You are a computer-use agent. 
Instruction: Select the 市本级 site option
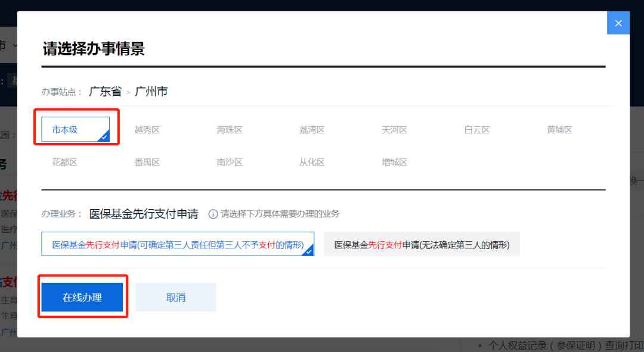click(x=75, y=130)
